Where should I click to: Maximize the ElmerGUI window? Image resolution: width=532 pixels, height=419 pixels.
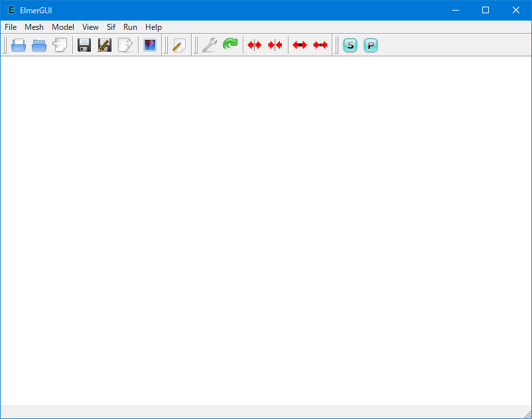point(486,10)
